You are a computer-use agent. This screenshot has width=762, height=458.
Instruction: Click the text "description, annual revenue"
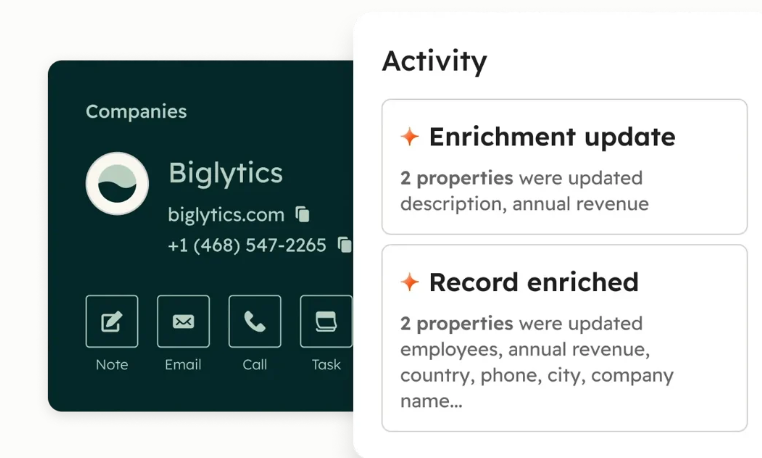pos(524,204)
